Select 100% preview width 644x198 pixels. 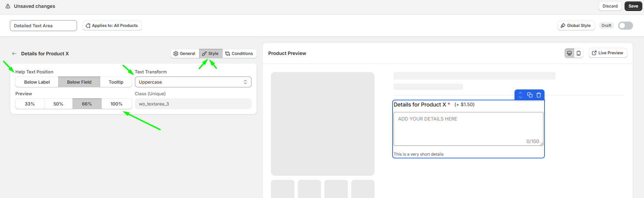(116, 104)
